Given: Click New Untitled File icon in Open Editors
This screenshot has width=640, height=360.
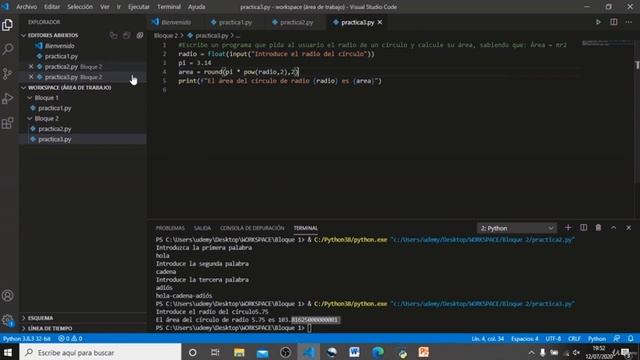Looking at the screenshot, I should [x=113, y=36].
